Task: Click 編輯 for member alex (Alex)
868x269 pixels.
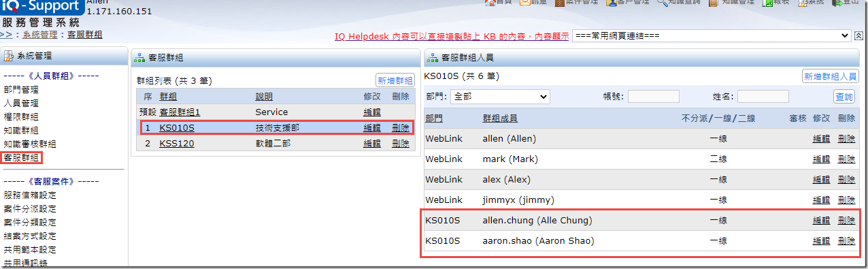Action: click(x=822, y=179)
